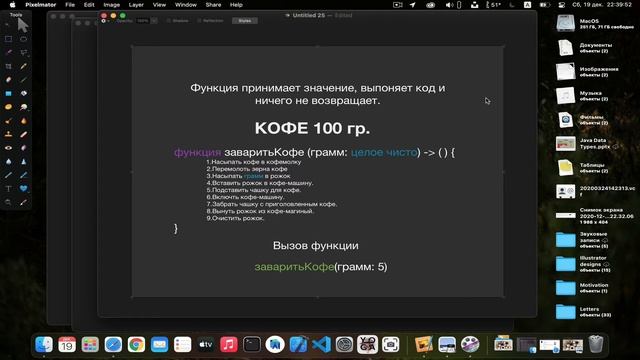Open Terminal from the Dock
Image resolution: width=640 pixels, height=360 pixels.
click(x=252, y=344)
